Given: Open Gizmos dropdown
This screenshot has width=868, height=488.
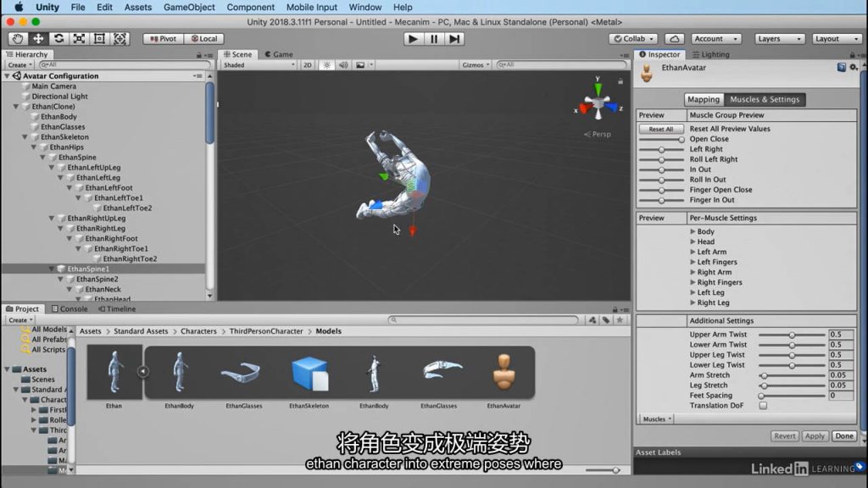Looking at the screenshot, I should [x=476, y=64].
